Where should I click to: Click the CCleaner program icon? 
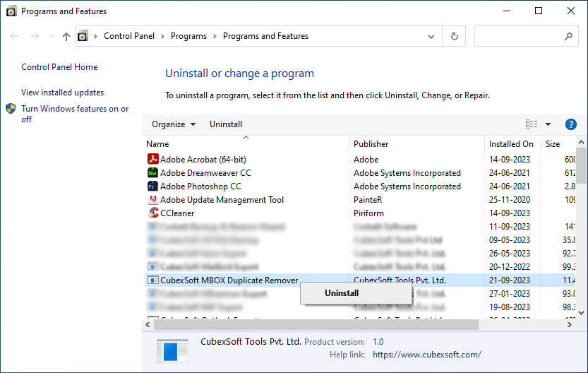tap(152, 213)
